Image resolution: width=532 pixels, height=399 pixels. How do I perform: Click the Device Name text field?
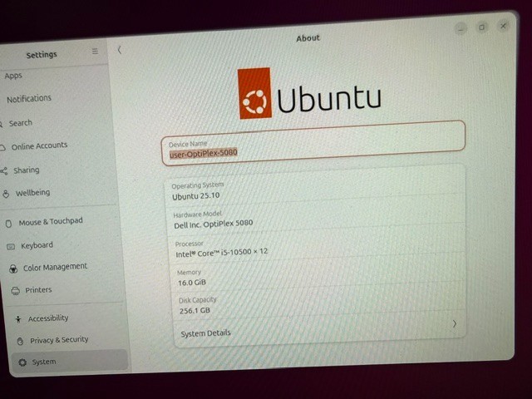313,143
